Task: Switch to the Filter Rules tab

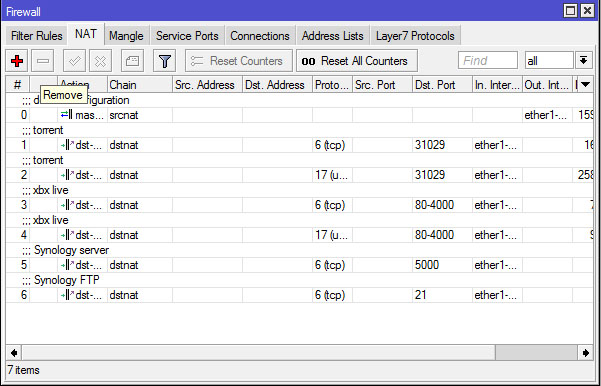Action: coord(36,36)
